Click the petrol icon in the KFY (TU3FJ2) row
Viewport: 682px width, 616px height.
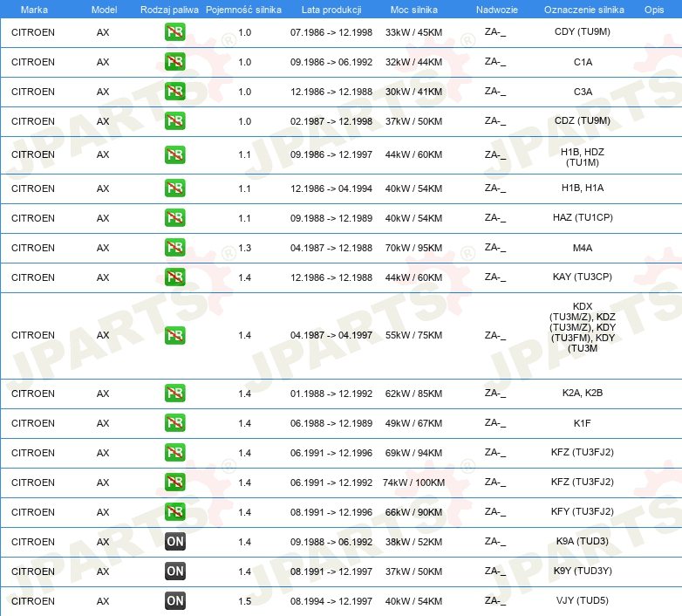tap(174, 511)
